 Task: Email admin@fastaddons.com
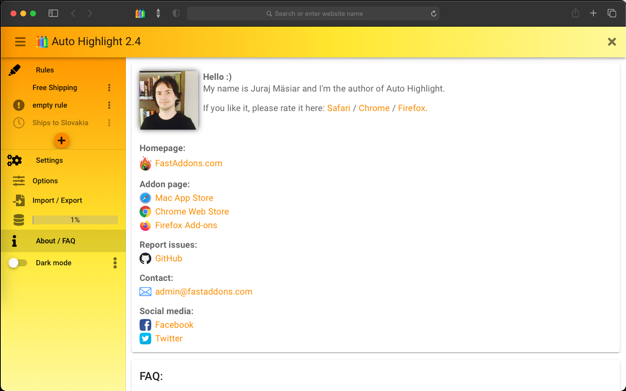pyautogui.click(x=204, y=292)
